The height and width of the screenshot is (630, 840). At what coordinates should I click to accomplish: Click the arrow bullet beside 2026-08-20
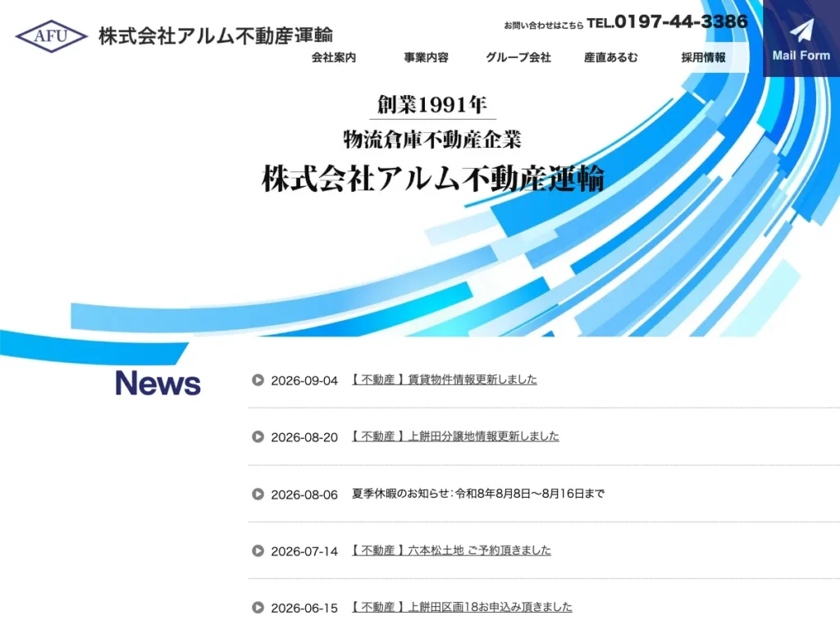pos(258,436)
